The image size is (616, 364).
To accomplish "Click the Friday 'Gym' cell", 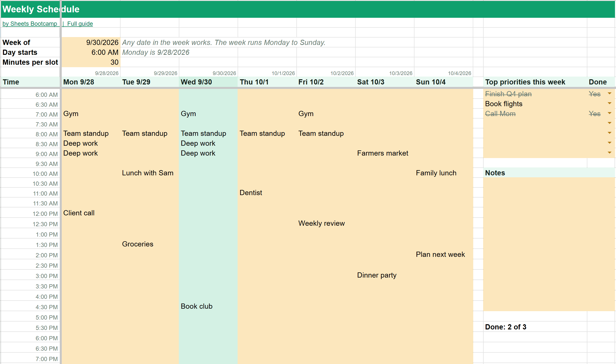I will click(x=326, y=114).
